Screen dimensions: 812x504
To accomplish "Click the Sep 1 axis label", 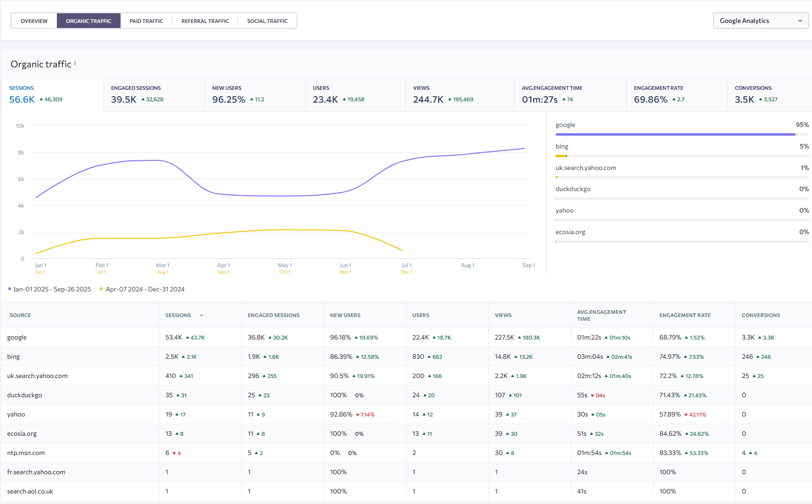I will [529, 265].
